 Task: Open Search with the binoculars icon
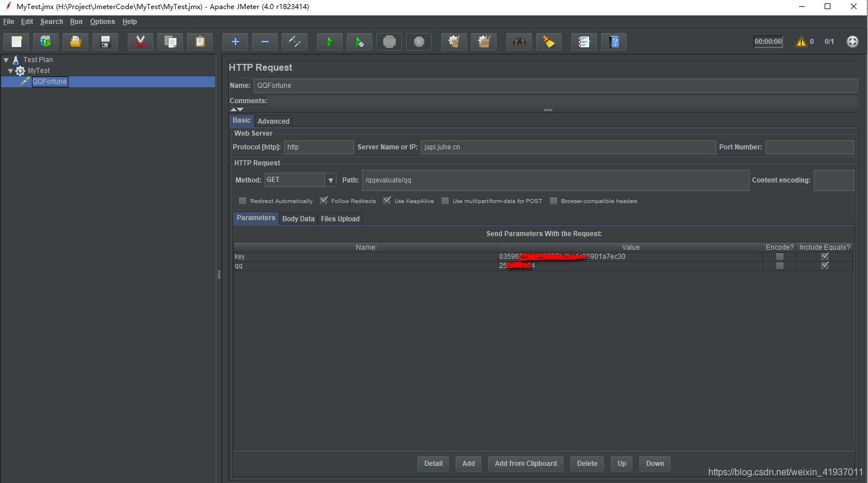pos(519,42)
